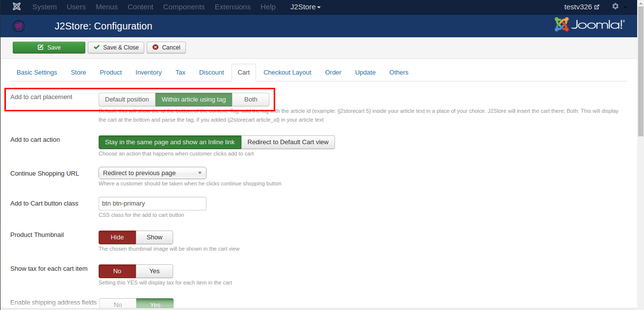The image size is (644, 310).
Task: Open the Extensions menu
Action: (232, 7)
